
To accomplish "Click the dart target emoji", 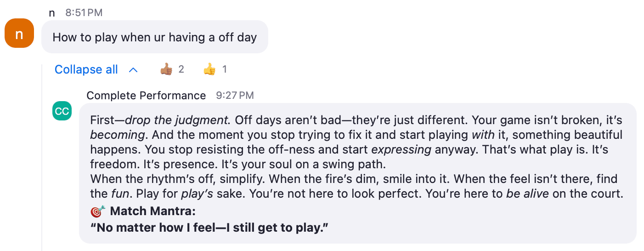I will [97, 211].
